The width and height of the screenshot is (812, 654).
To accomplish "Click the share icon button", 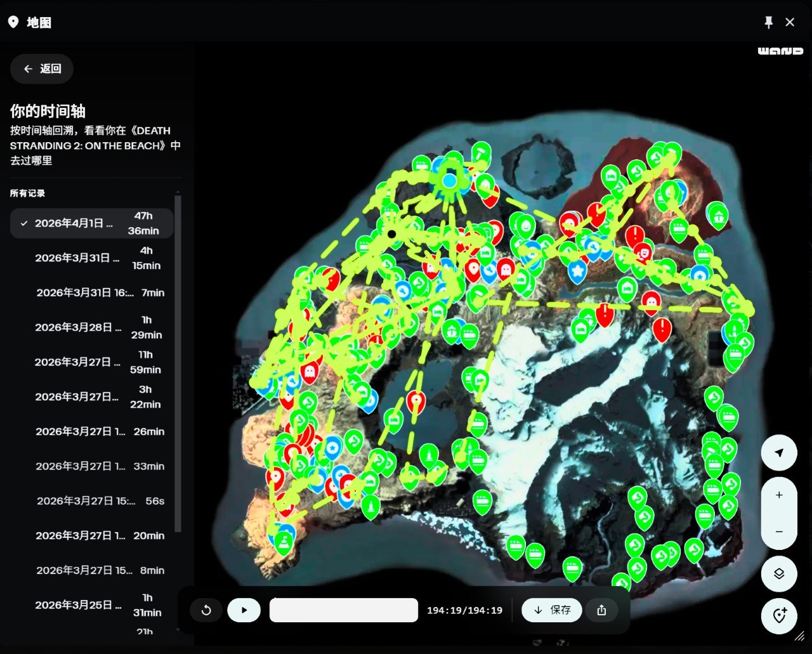I will tap(601, 610).
